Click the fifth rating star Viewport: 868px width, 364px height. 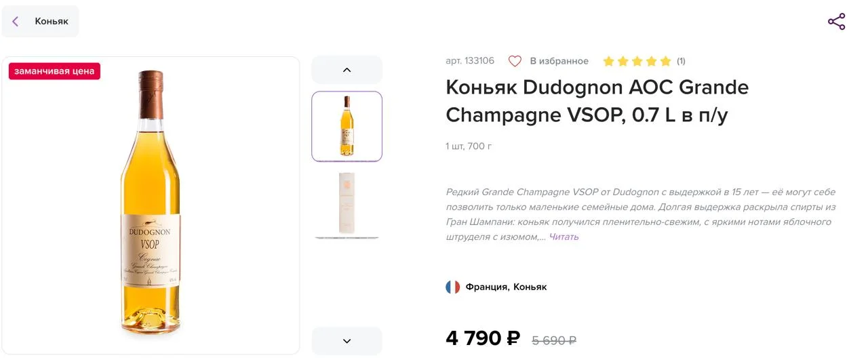[x=665, y=61]
